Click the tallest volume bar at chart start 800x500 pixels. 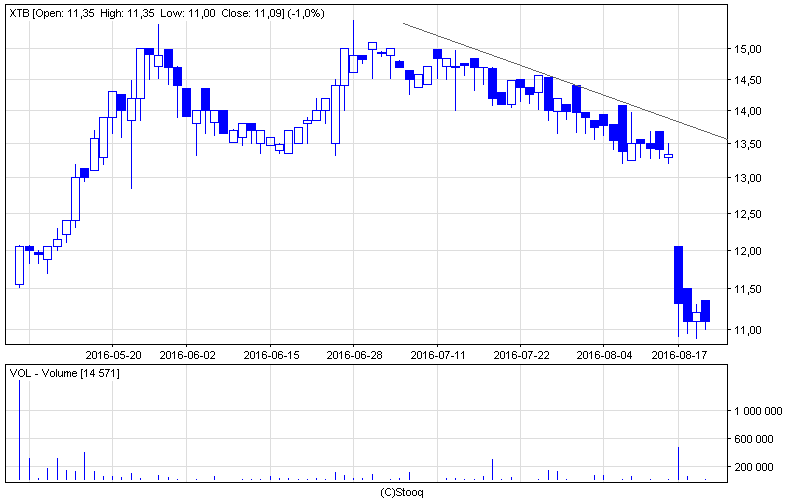[19, 430]
